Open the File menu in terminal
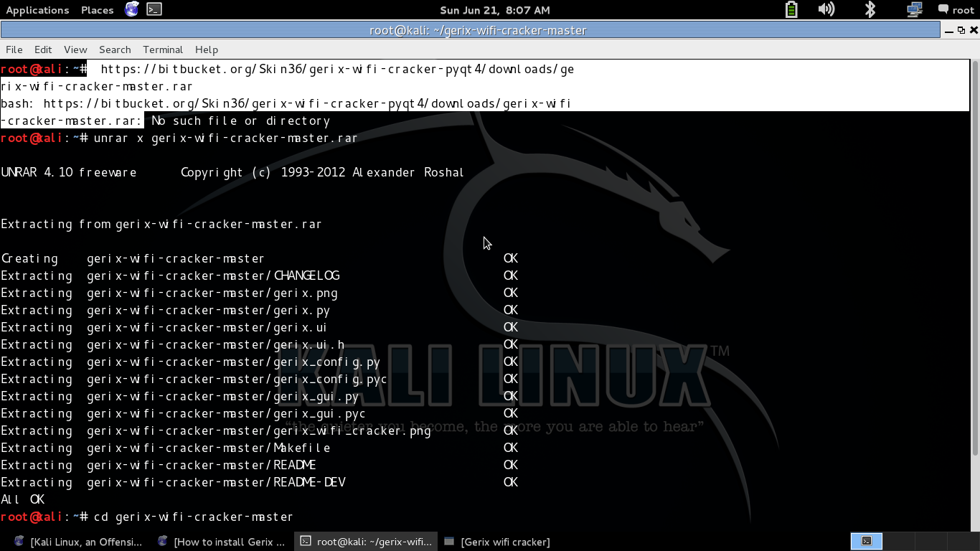 tap(14, 50)
